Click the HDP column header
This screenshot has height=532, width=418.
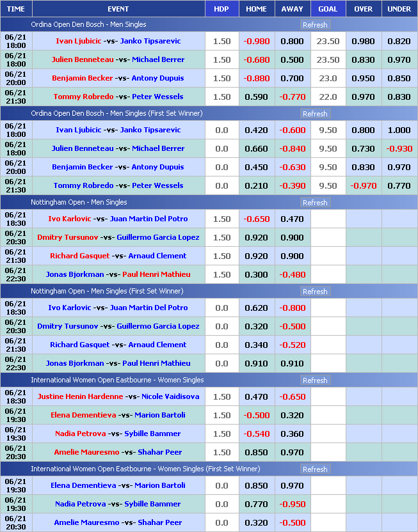[221, 9]
